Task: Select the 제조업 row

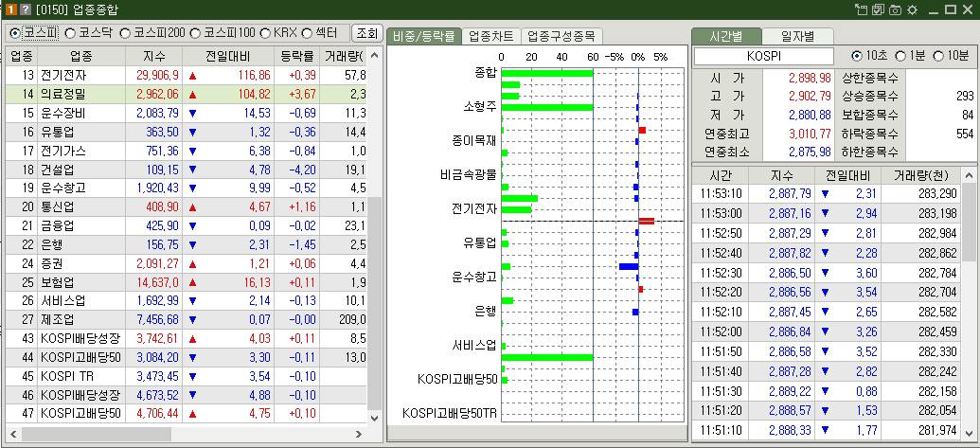Action: coord(187,319)
